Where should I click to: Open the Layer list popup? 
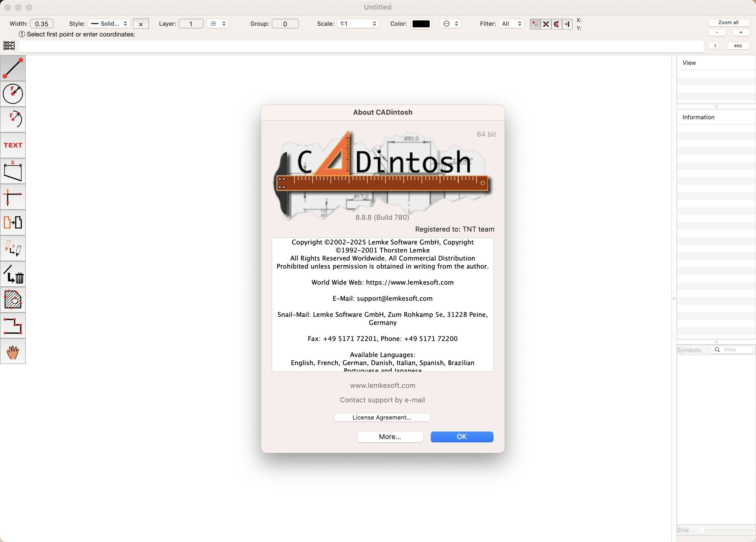tap(218, 24)
